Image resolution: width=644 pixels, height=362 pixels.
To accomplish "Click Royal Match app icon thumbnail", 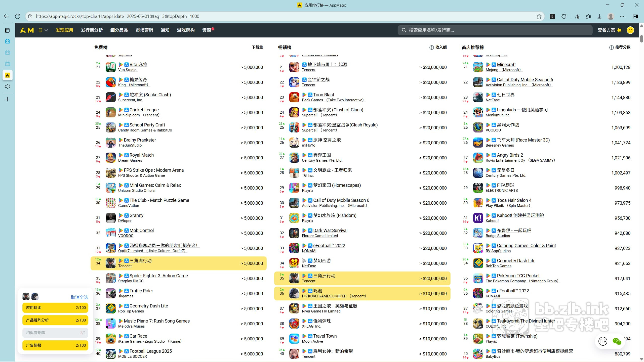I will pos(110,158).
